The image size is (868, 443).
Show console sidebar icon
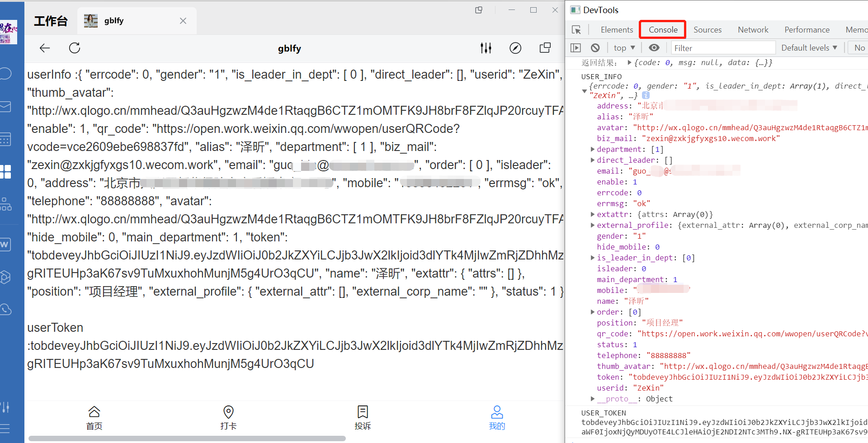tap(576, 48)
